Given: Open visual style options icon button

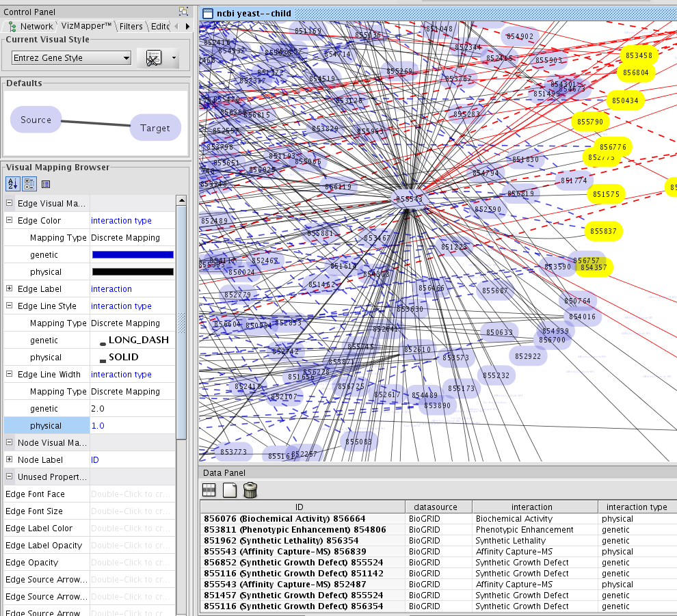Looking at the screenshot, I should [x=154, y=58].
